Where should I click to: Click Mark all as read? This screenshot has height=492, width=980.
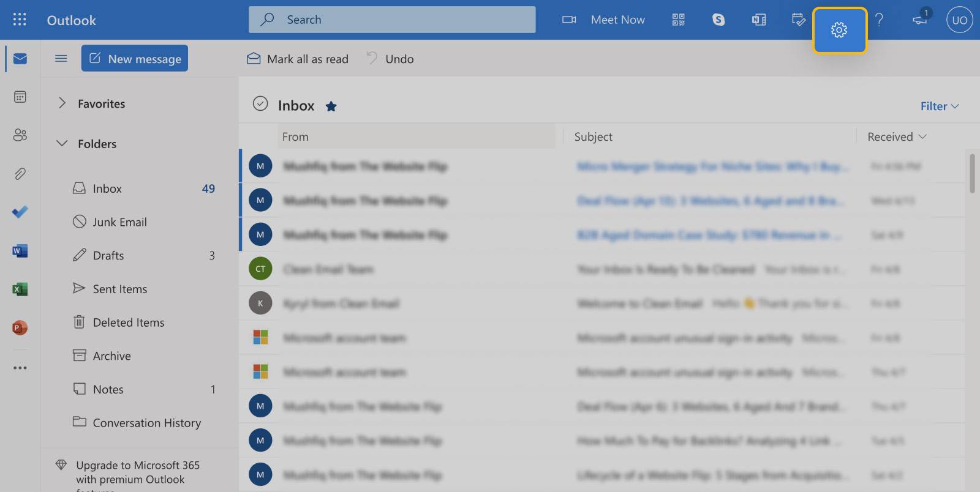coord(298,59)
